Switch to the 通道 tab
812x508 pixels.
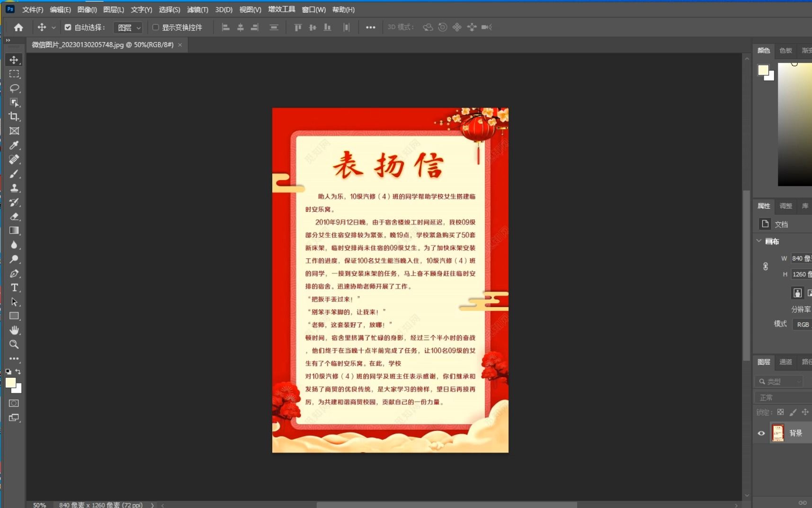(785, 362)
